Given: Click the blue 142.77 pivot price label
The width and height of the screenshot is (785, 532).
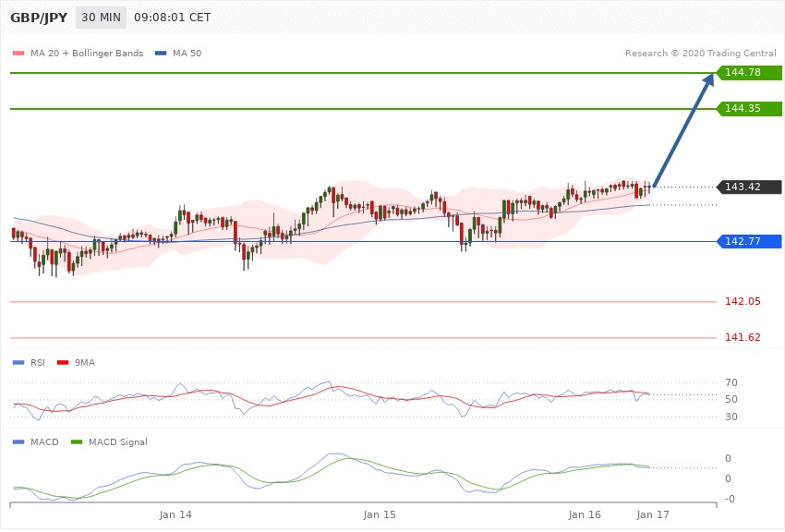Looking at the screenshot, I should tap(748, 242).
